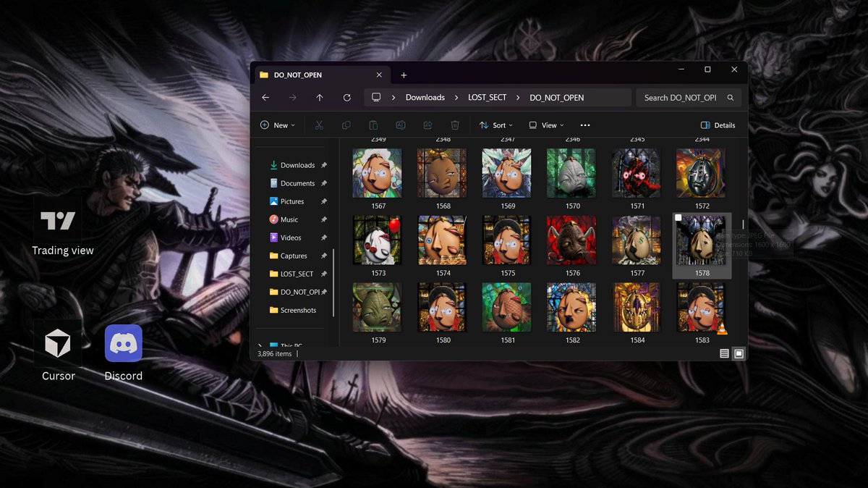Expand This PC in navigation pane
This screenshot has height=488, width=868.
(x=260, y=346)
